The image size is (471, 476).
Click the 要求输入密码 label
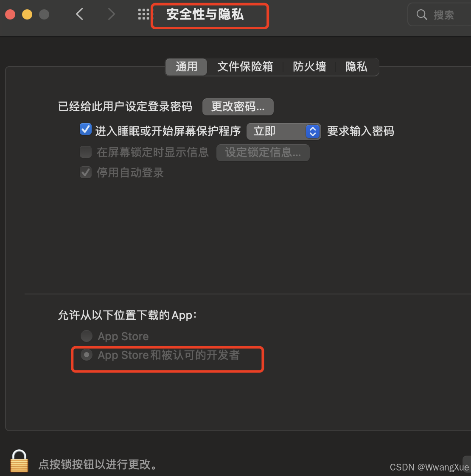pos(360,131)
